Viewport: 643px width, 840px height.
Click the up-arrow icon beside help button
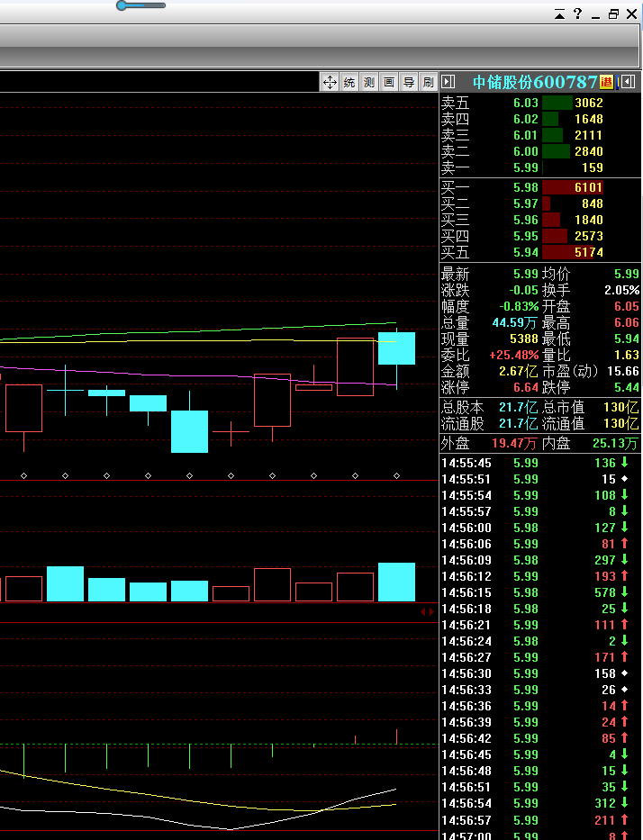pos(559,14)
